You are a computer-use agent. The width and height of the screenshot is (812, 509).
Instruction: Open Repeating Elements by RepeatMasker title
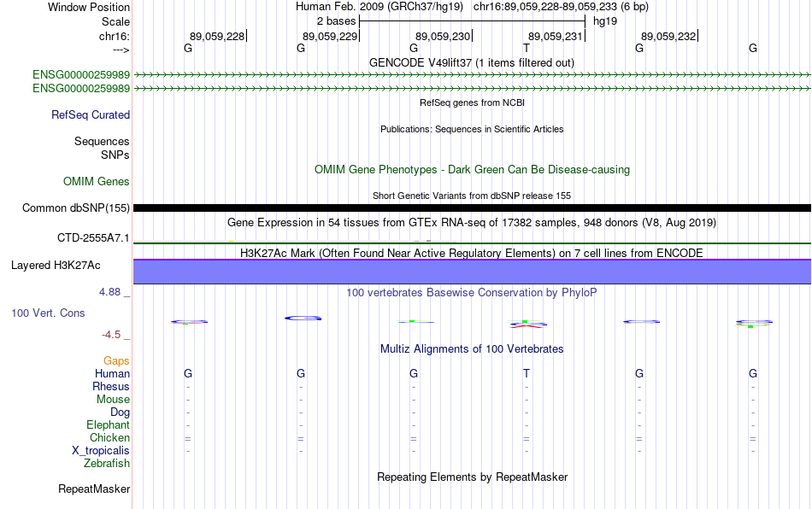pos(472,477)
